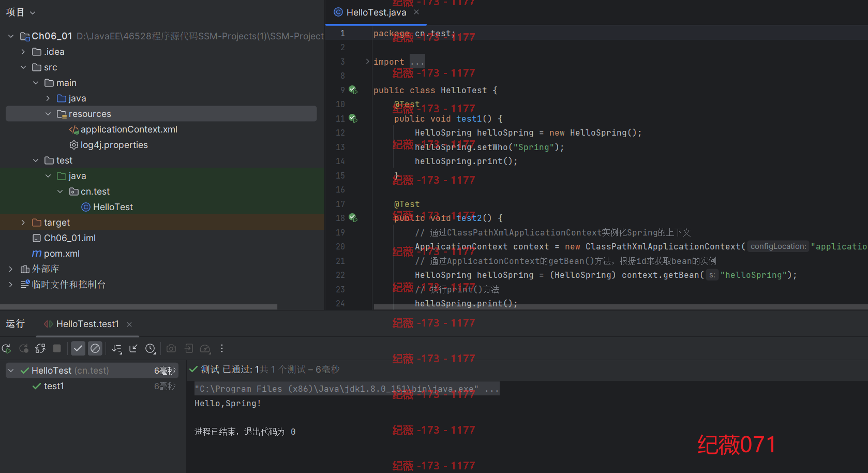Select the resources folder row
Screen dimensions: 868x473
click(x=161, y=114)
